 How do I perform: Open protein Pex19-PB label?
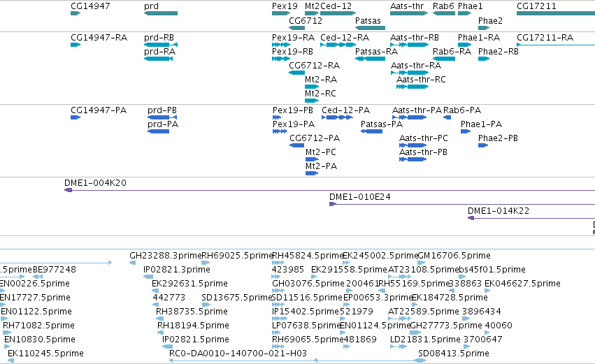click(292, 110)
